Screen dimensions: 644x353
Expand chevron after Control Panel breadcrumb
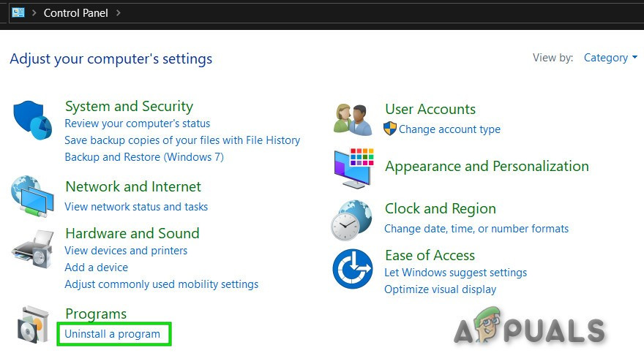tap(119, 13)
